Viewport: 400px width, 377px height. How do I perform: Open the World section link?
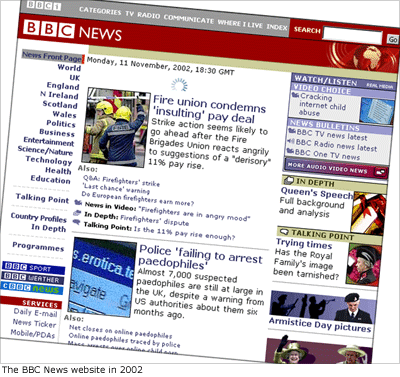[x=69, y=68]
